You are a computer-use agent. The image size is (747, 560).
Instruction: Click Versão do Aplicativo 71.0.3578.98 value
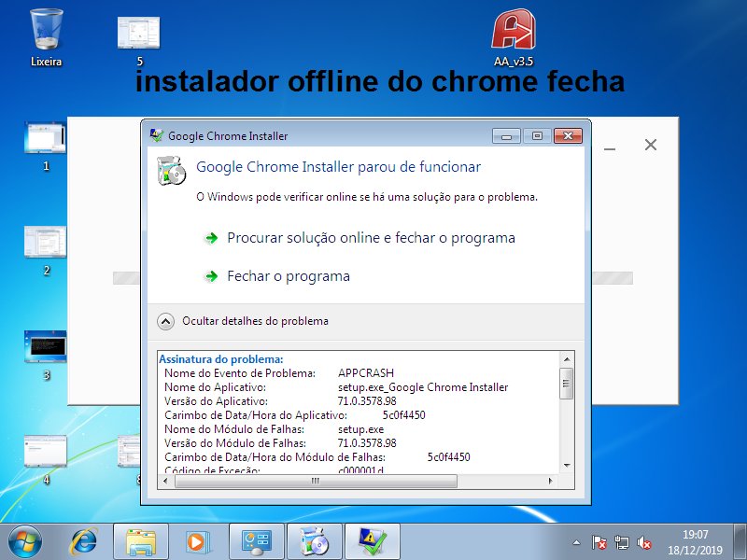pyautogui.click(x=367, y=401)
